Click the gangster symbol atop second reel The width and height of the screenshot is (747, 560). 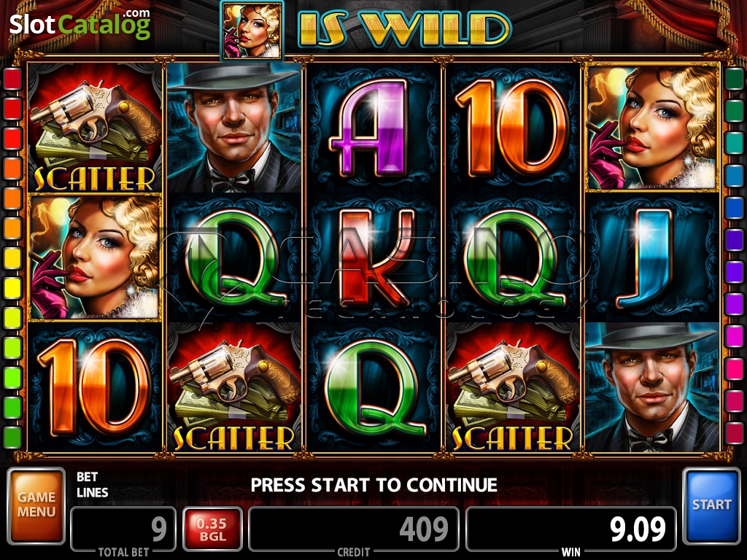[234, 127]
